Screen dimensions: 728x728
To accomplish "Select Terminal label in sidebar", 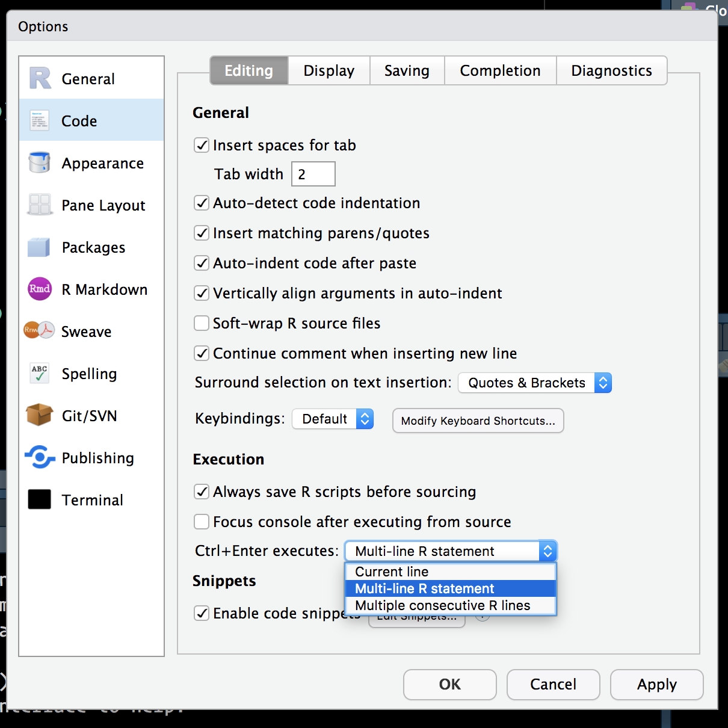I will point(93,500).
